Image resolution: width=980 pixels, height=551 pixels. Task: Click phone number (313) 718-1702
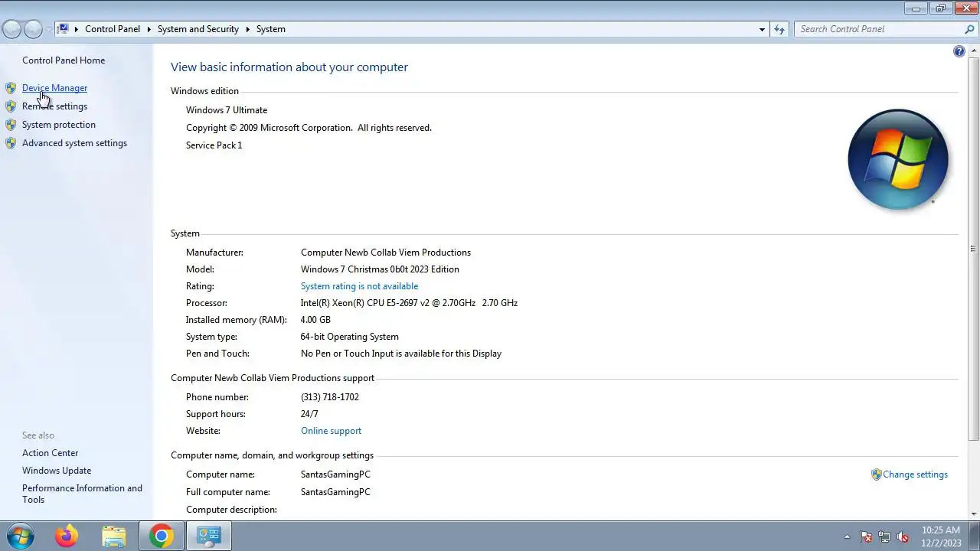coord(330,397)
